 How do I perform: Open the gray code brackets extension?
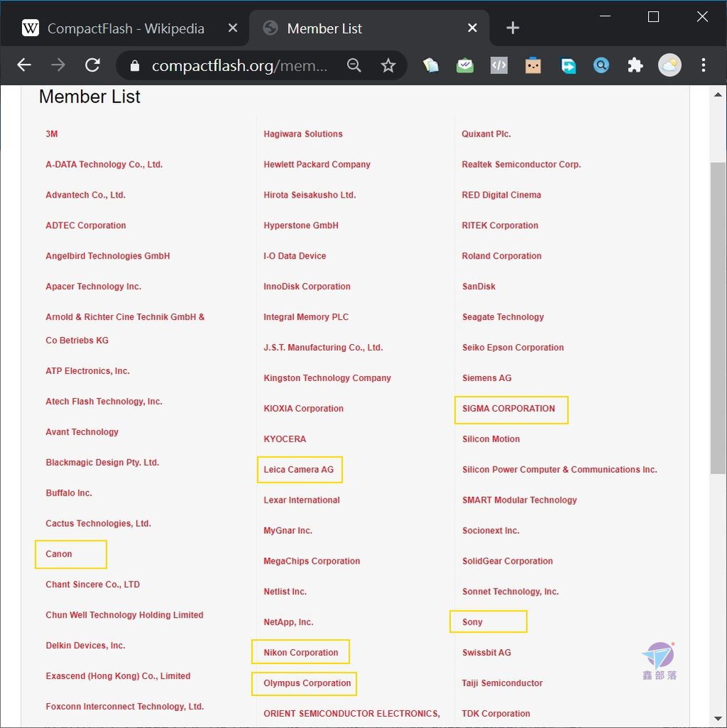coord(499,65)
